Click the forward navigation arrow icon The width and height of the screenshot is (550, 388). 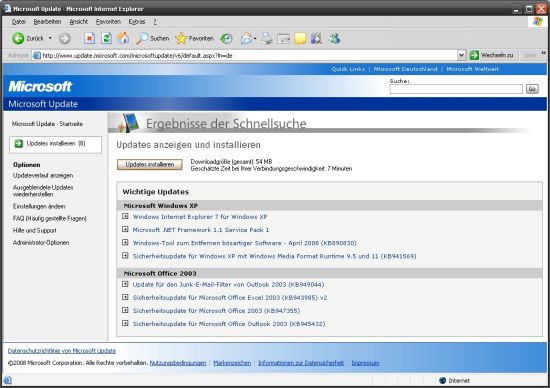click(x=65, y=38)
